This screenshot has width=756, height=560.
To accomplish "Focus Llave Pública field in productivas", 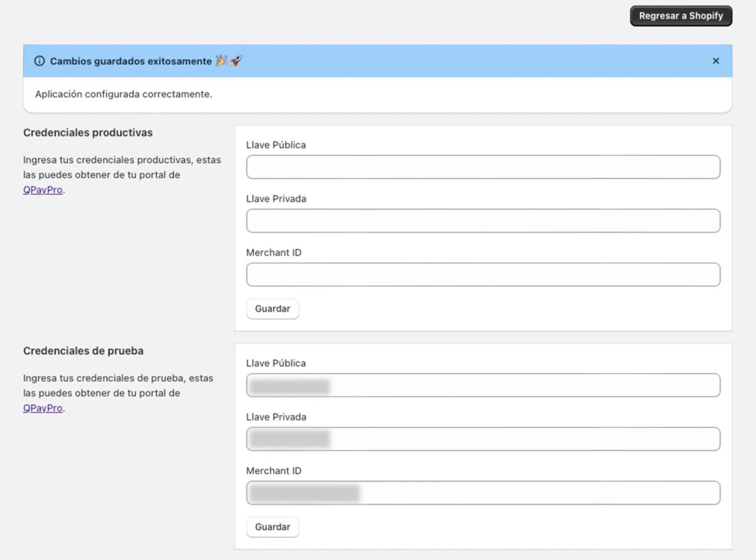I will click(x=483, y=167).
